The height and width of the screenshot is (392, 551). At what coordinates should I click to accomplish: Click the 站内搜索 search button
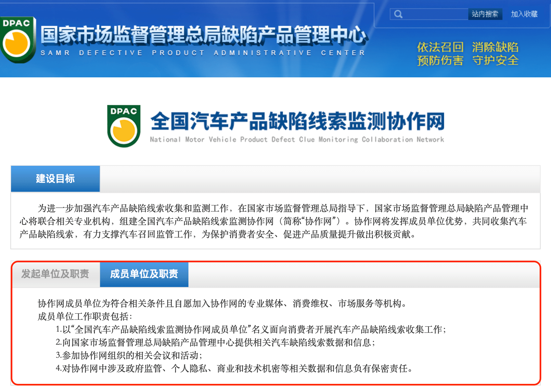point(485,14)
